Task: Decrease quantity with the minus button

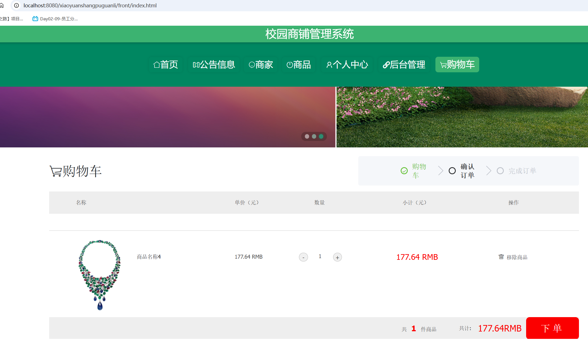Action: click(x=303, y=257)
